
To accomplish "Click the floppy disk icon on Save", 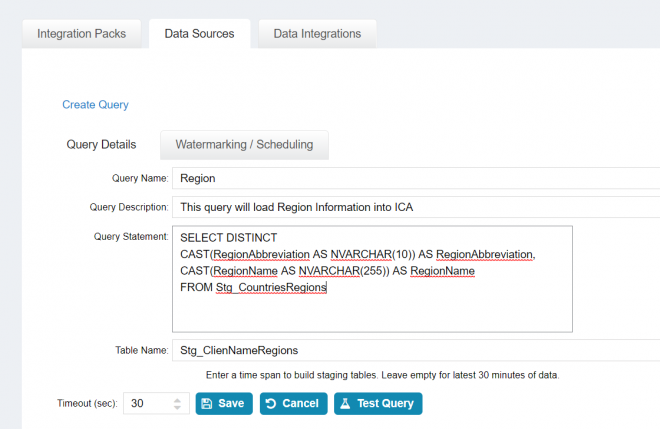I will click(207, 403).
